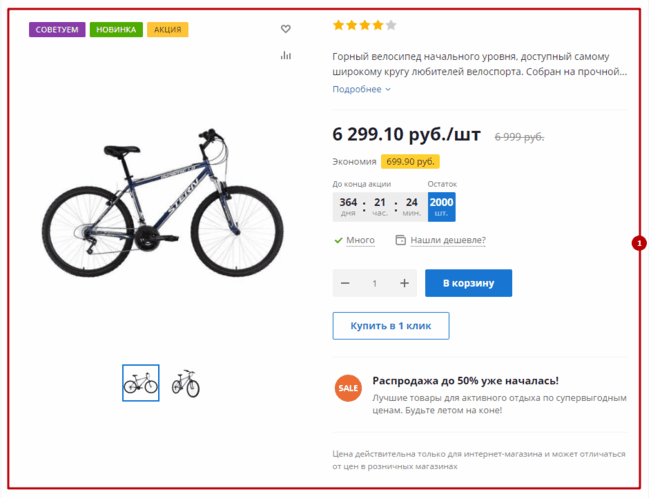651x498 pixels.
Task: Click the fourth rating star
Action: 377,26
